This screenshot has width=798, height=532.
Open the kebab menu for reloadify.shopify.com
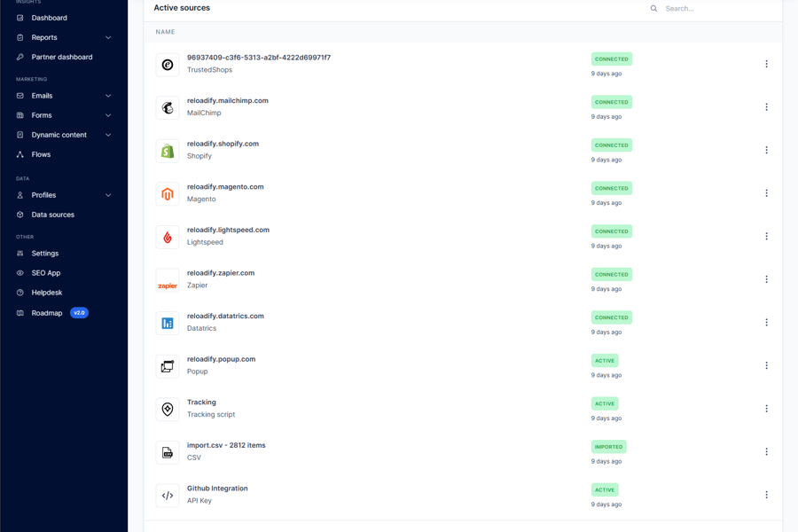[766, 150]
